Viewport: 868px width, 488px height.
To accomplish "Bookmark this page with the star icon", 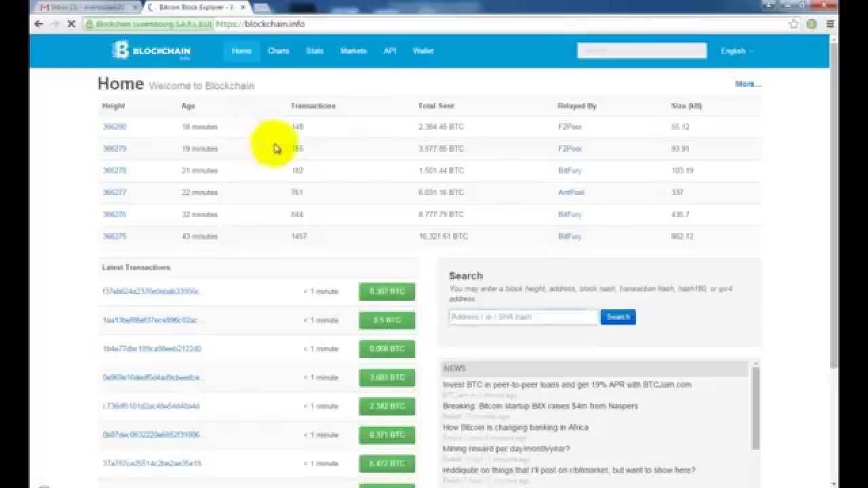I will (x=793, y=24).
